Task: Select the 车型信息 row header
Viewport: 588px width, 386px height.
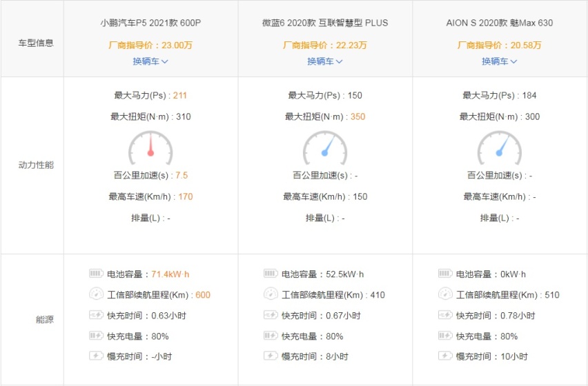Action: click(x=36, y=43)
